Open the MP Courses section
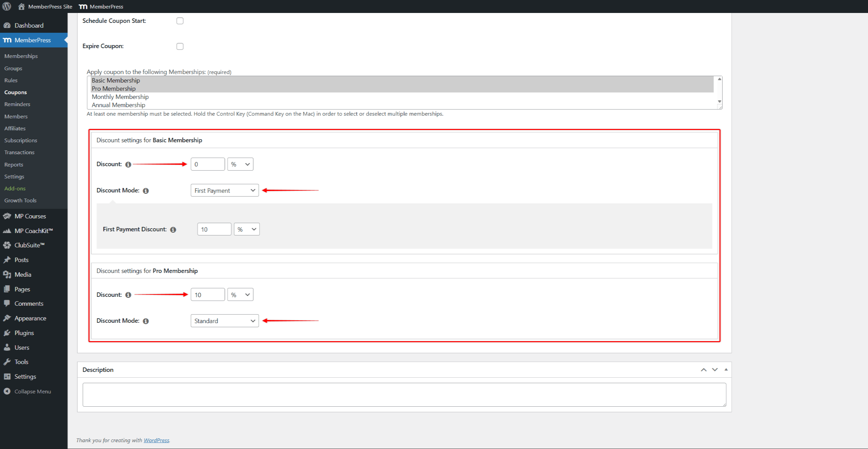 tap(30, 216)
